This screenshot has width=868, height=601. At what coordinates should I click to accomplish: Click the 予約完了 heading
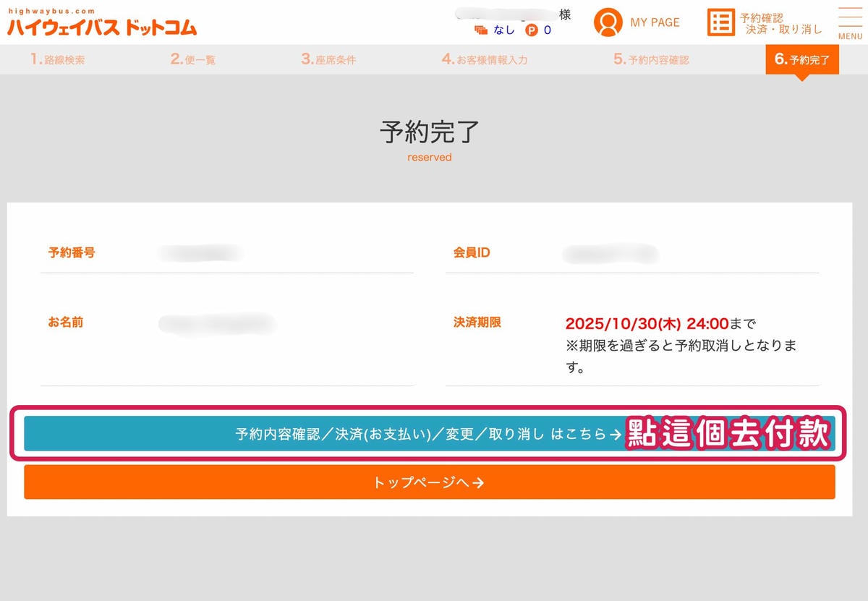[x=430, y=132]
